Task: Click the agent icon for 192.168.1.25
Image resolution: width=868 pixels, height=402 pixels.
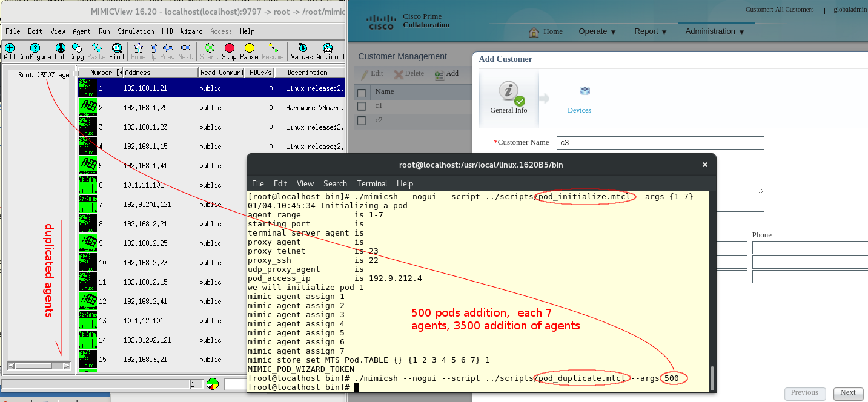Action: 87,108
